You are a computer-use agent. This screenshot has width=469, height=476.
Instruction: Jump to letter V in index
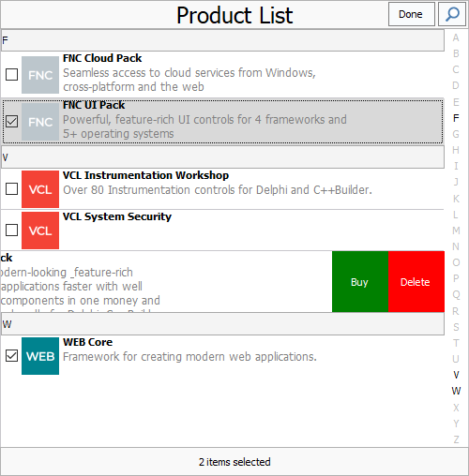[456, 375]
